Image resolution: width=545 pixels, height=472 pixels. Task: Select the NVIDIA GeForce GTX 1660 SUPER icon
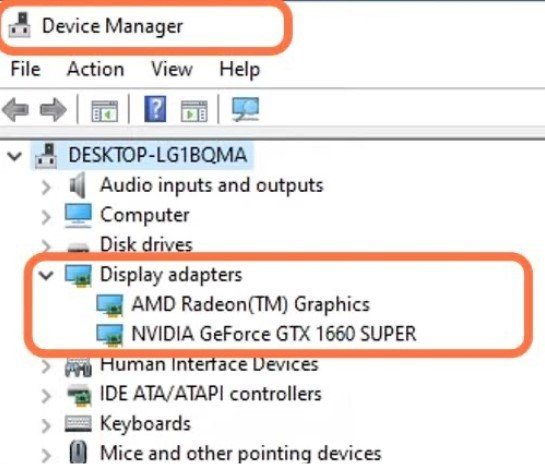tap(110, 335)
